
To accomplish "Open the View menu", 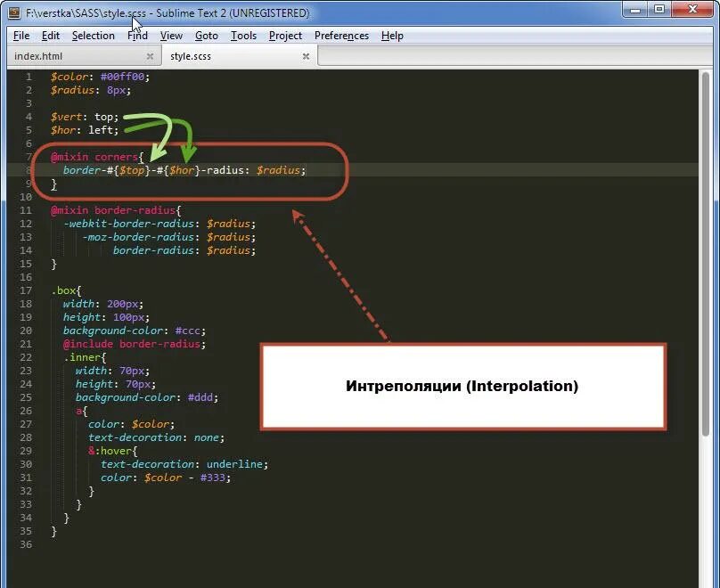I will [x=171, y=36].
